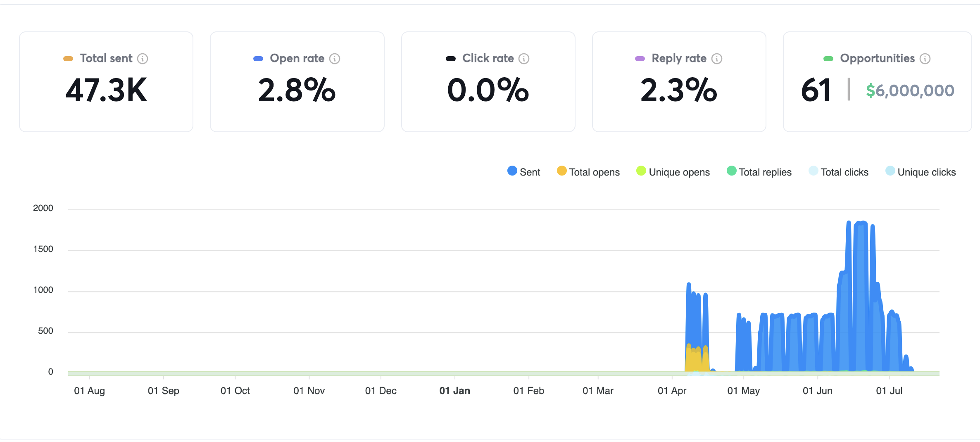Click the 01 Mar axis label
Image resolution: width=980 pixels, height=442 pixels.
[598, 391]
